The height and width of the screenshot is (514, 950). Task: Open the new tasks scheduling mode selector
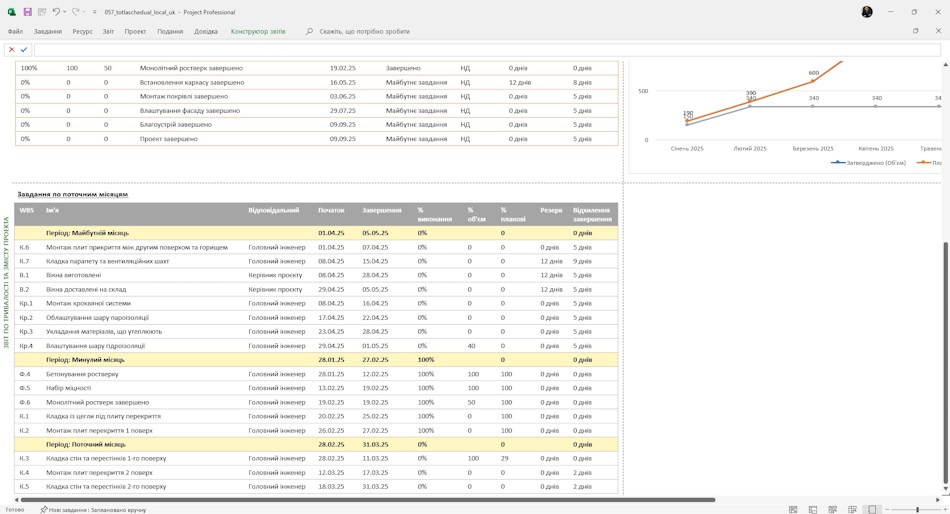(93, 510)
